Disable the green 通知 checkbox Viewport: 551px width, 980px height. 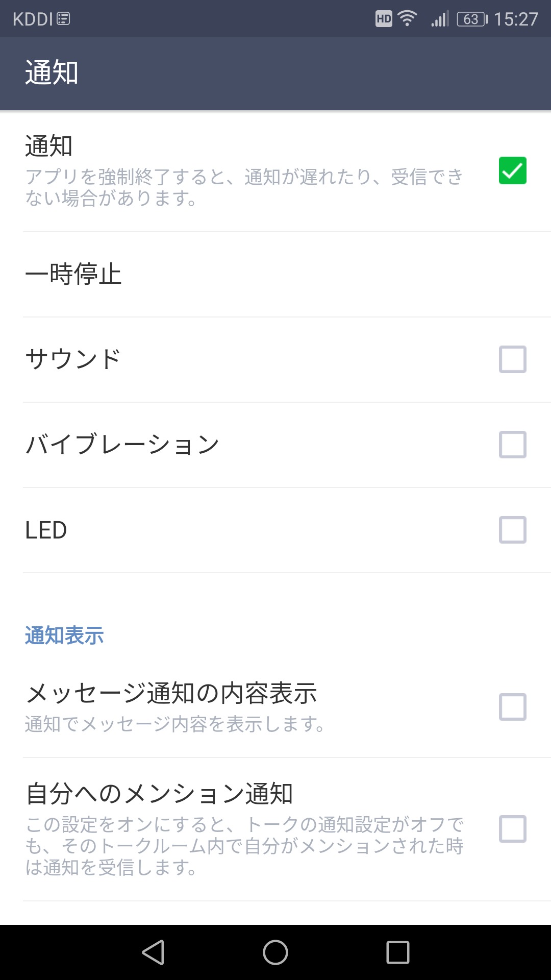512,170
